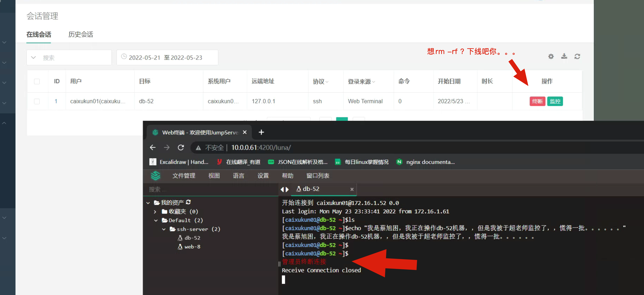Open the 视图 menu in the terminal
The width and height of the screenshot is (644, 295).
tap(214, 176)
